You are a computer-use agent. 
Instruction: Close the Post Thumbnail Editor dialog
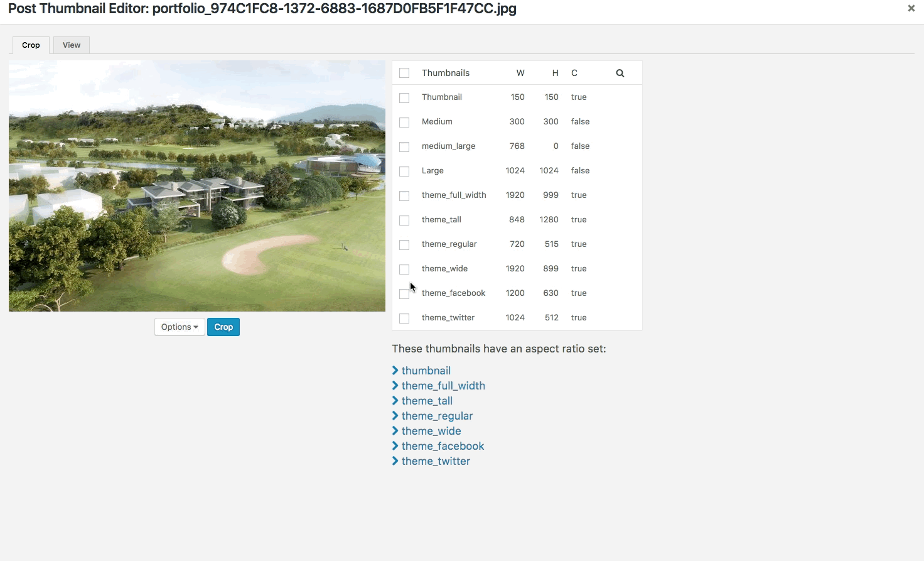coord(911,8)
